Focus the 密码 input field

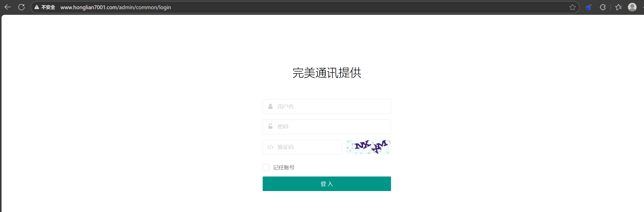pyautogui.click(x=332, y=127)
